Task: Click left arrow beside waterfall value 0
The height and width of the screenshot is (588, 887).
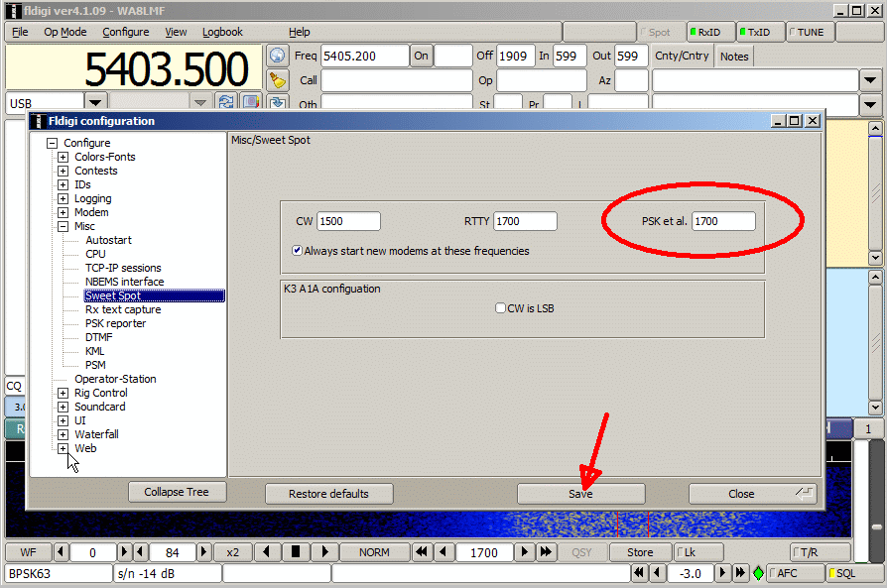Action: (x=61, y=552)
